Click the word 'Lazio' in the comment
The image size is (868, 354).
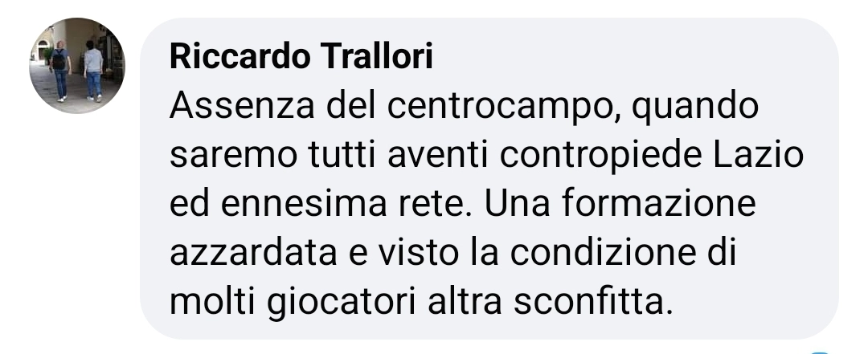pos(758,155)
